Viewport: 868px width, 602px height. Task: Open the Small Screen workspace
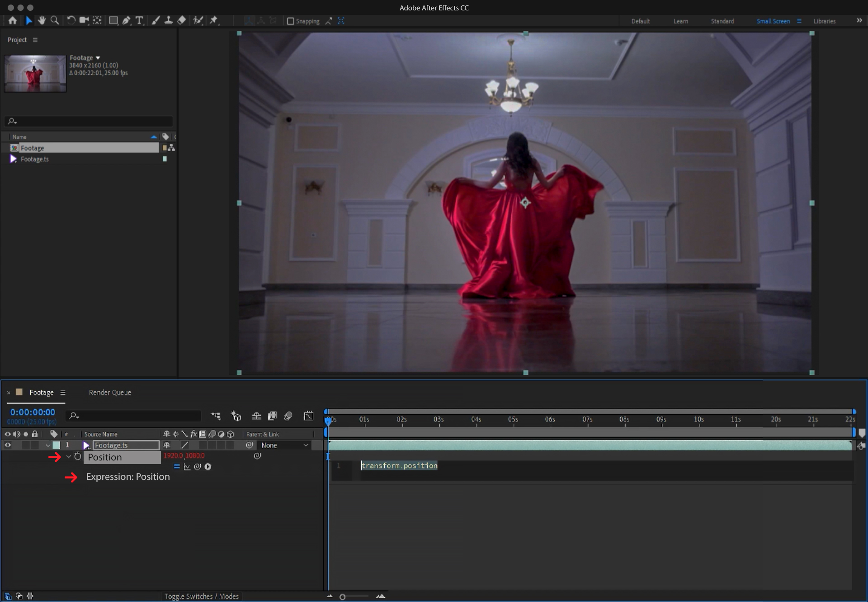pyautogui.click(x=774, y=21)
